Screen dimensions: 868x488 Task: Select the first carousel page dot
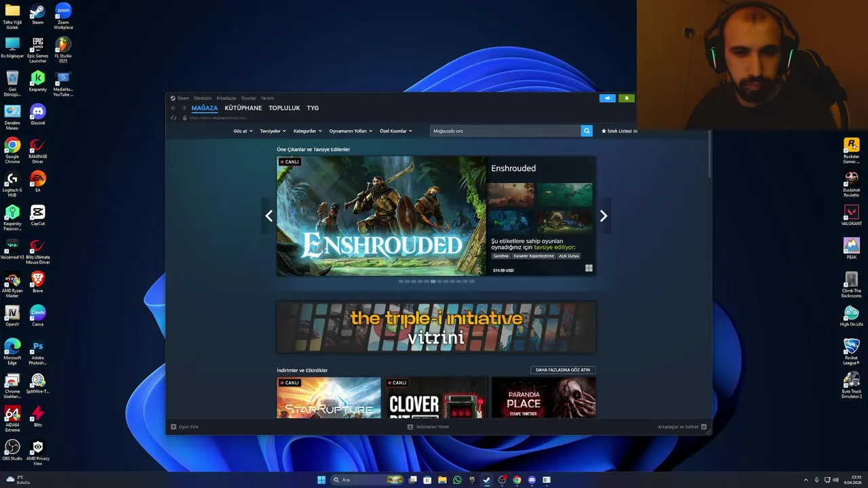(401, 281)
